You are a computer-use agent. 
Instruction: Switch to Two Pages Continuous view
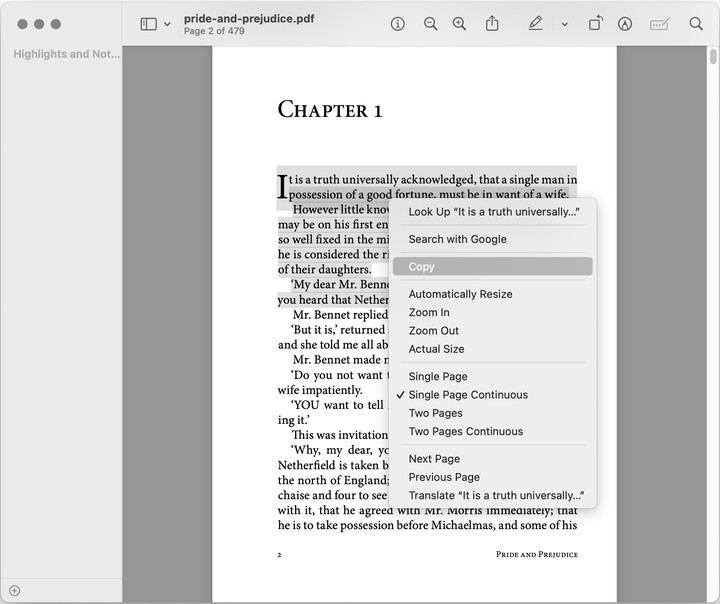pos(493,432)
